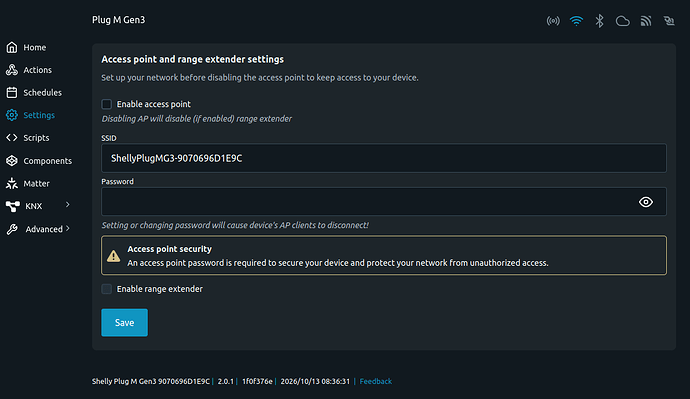Click the access point status icon
This screenshot has height=399, width=690.
pos(553,21)
